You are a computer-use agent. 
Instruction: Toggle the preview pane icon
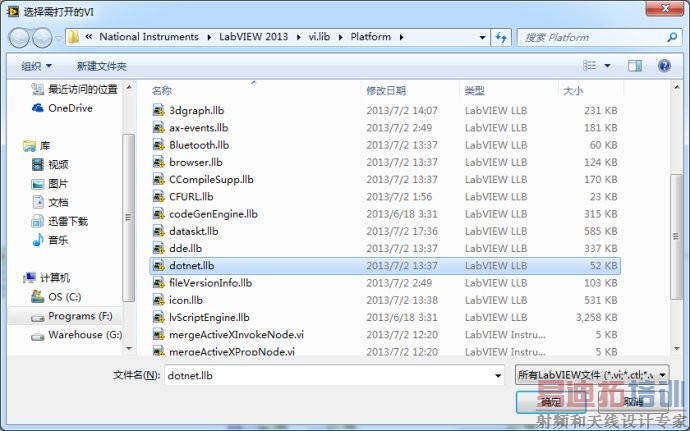click(635, 66)
